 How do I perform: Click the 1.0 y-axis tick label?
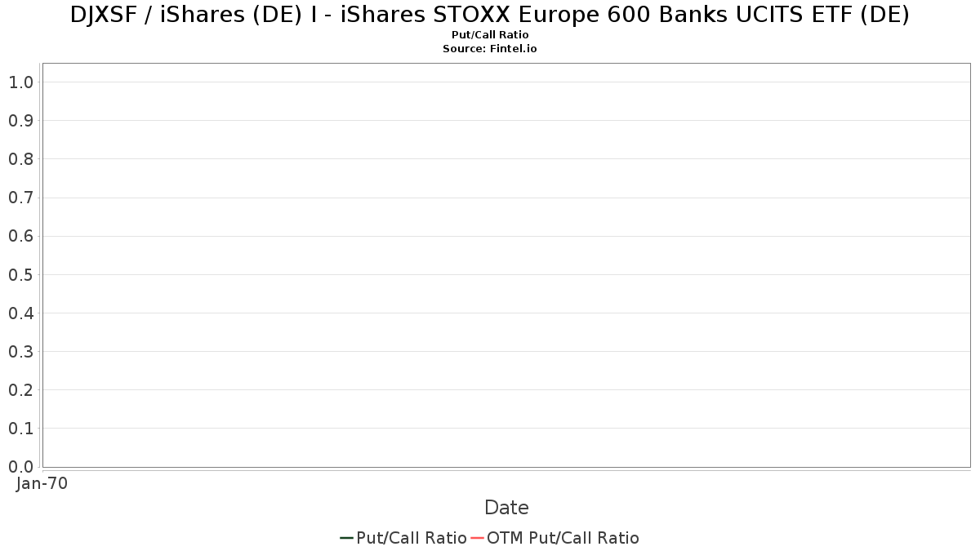(20, 82)
